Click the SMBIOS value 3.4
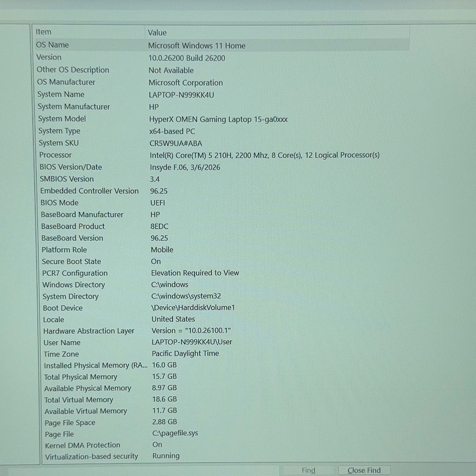 click(155, 180)
